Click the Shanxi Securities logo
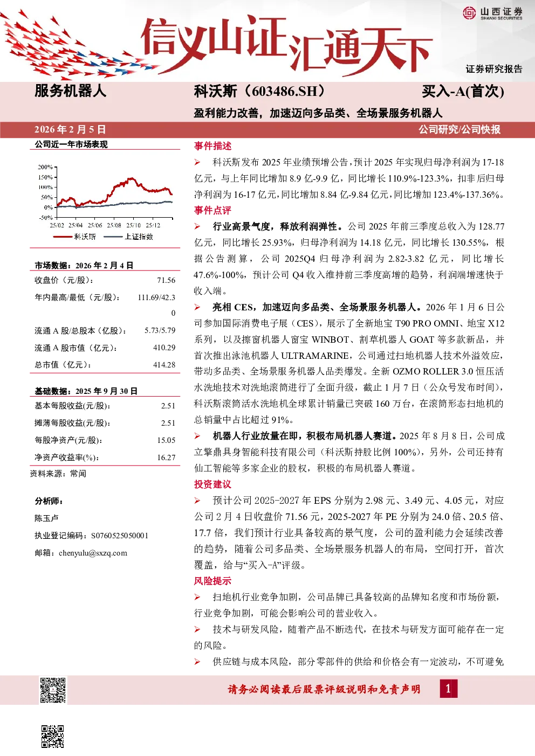Image resolution: width=535 pixels, height=756 pixels. tap(492, 13)
